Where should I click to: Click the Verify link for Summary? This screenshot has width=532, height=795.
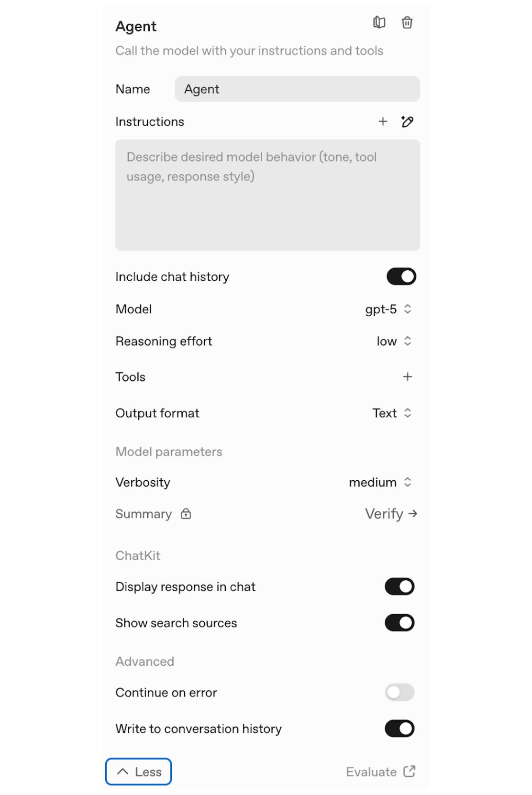[390, 514]
